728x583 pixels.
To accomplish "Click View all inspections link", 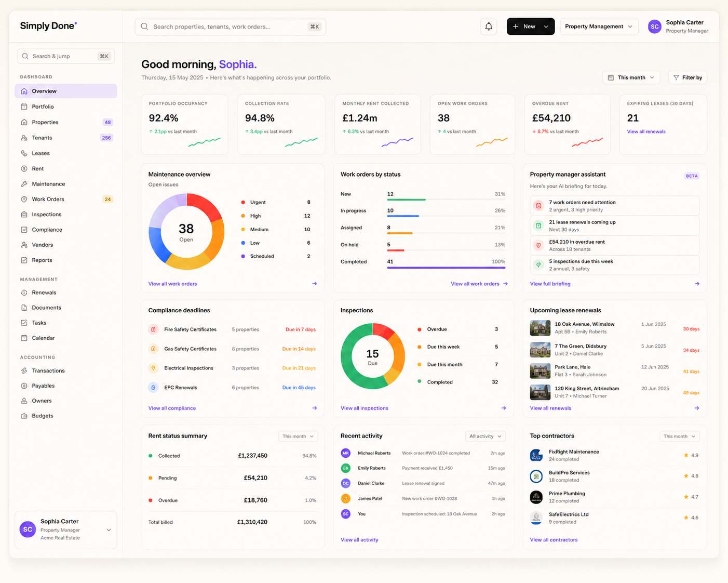I will tap(364, 408).
